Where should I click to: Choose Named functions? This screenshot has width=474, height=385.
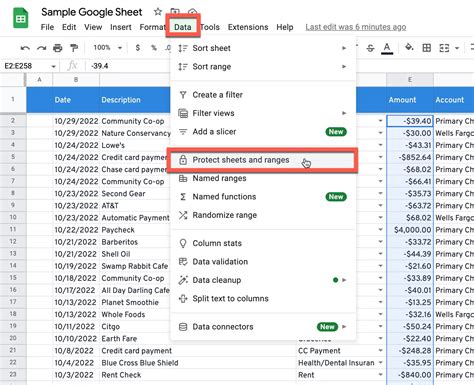tap(263, 197)
